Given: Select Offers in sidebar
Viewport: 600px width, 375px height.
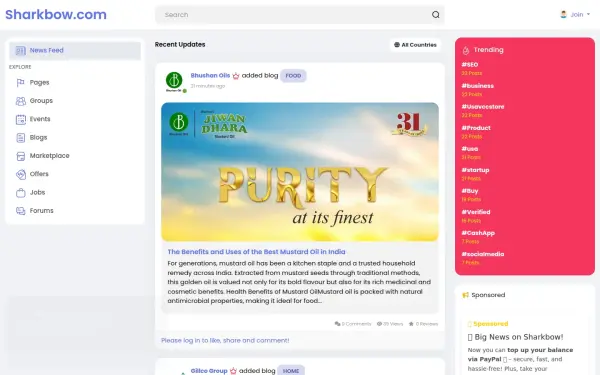Looking at the screenshot, I should [x=39, y=174].
